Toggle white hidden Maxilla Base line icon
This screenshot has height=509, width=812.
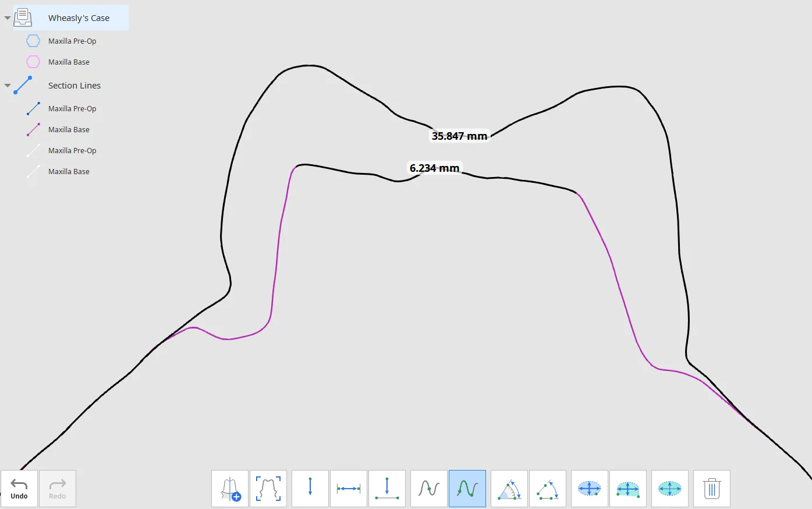pos(33,171)
